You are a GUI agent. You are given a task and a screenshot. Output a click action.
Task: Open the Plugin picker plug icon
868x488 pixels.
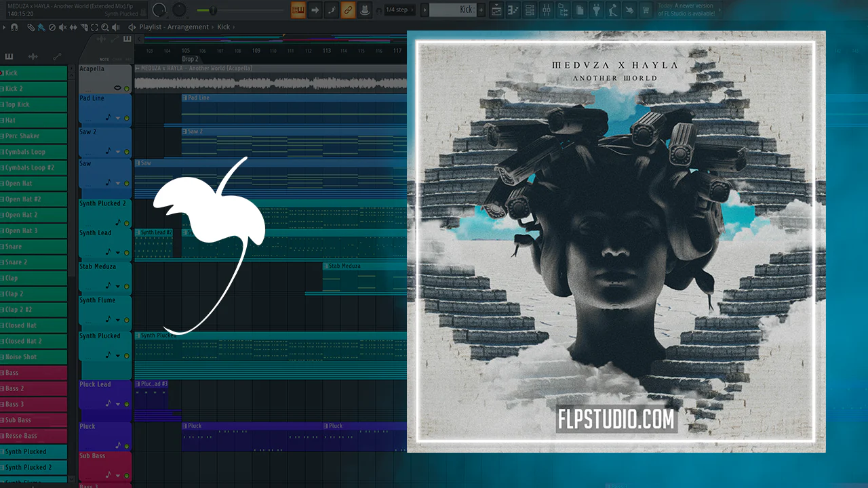(x=596, y=9)
